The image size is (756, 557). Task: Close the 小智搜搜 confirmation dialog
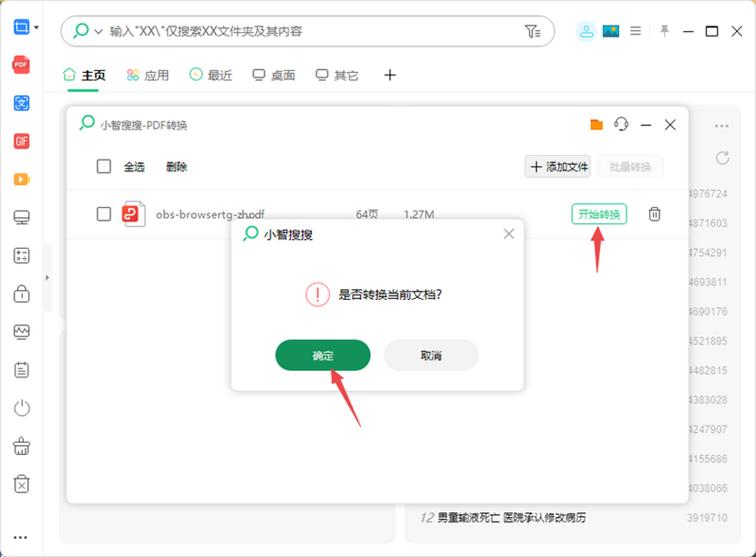(509, 234)
